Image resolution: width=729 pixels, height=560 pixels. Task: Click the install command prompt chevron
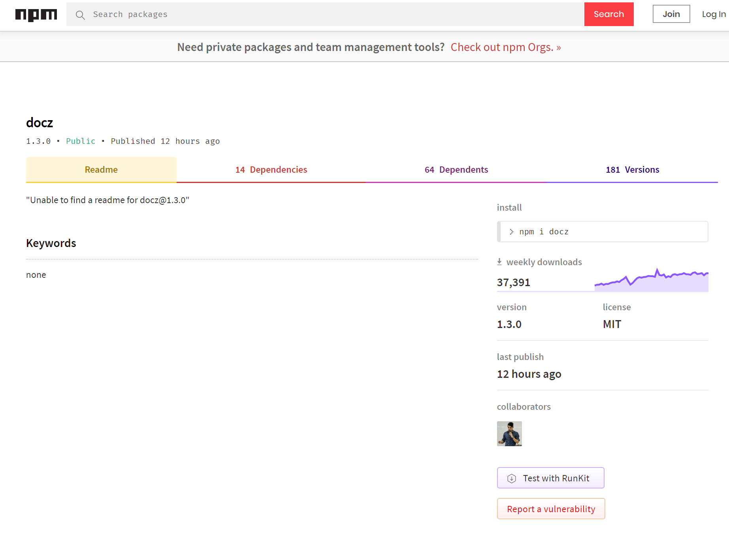tap(511, 232)
